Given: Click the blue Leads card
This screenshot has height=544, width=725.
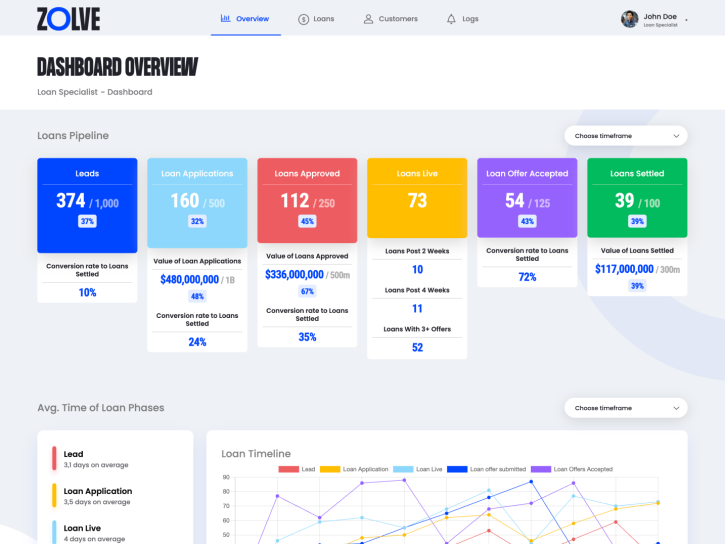Looking at the screenshot, I should click(x=87, y=205).
